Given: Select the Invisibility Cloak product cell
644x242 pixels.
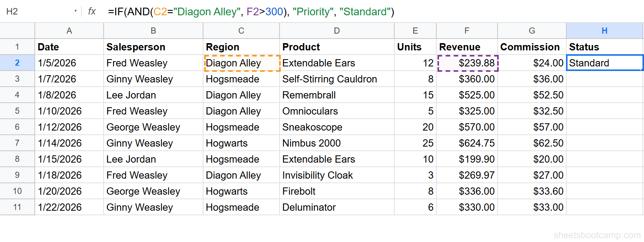Looking at the screenshot, I should [x=317, y=175].
